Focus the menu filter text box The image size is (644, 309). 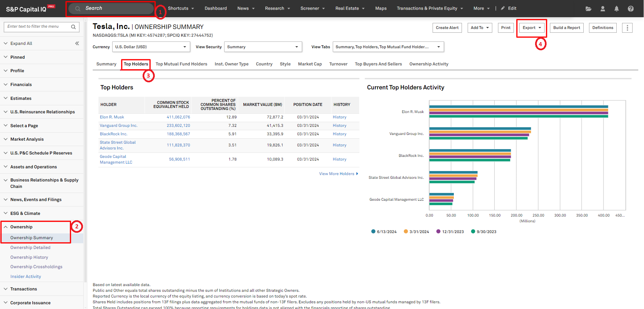tap(42, 27)
